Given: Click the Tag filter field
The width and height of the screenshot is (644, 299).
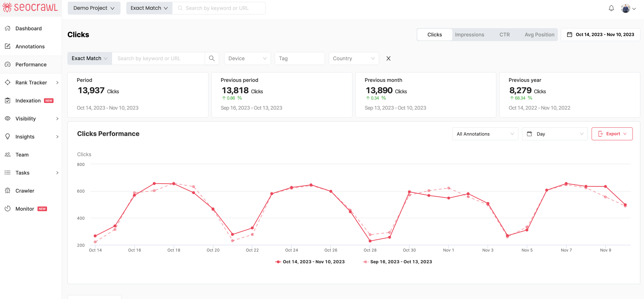Looking at the screenshot, I should (x=299, y=58).
